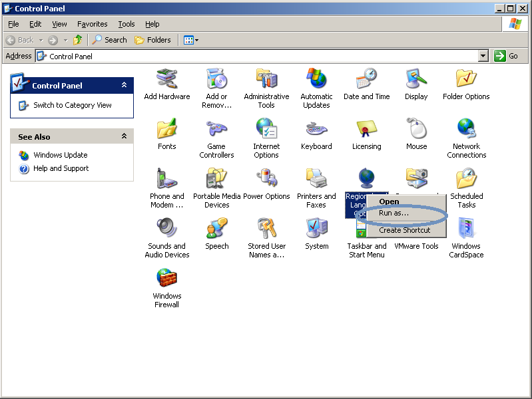Open the Keyboard applet
The image size is (532, 399).
316,128
